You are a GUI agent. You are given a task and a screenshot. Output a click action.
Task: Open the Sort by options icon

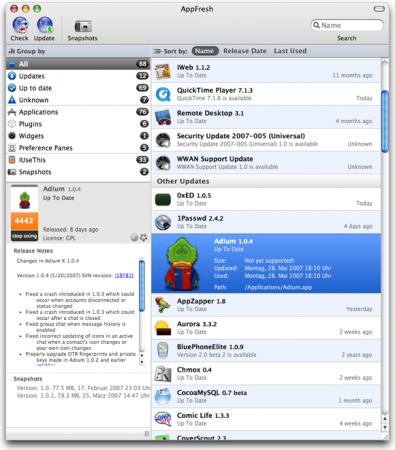pos(157,51)
